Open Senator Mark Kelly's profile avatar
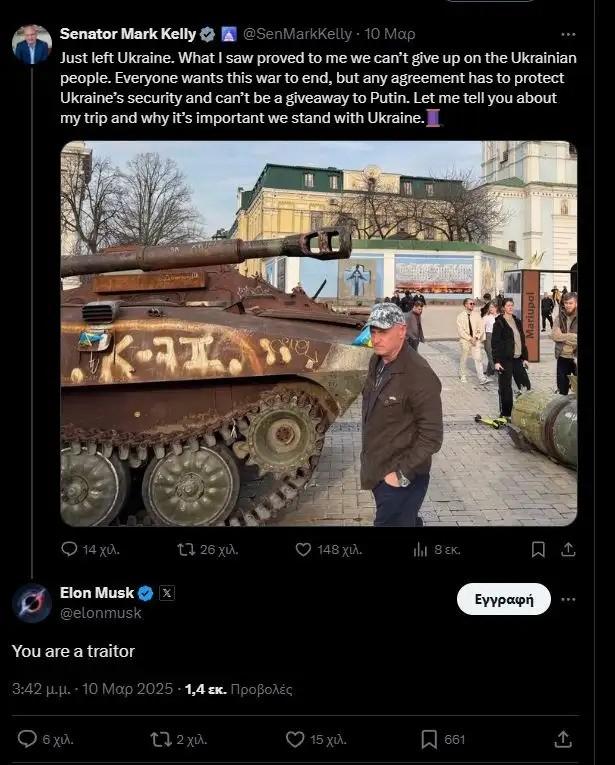The width and height of the screenshot is (615, 765). pyautogui.click(x=32, y=44)
